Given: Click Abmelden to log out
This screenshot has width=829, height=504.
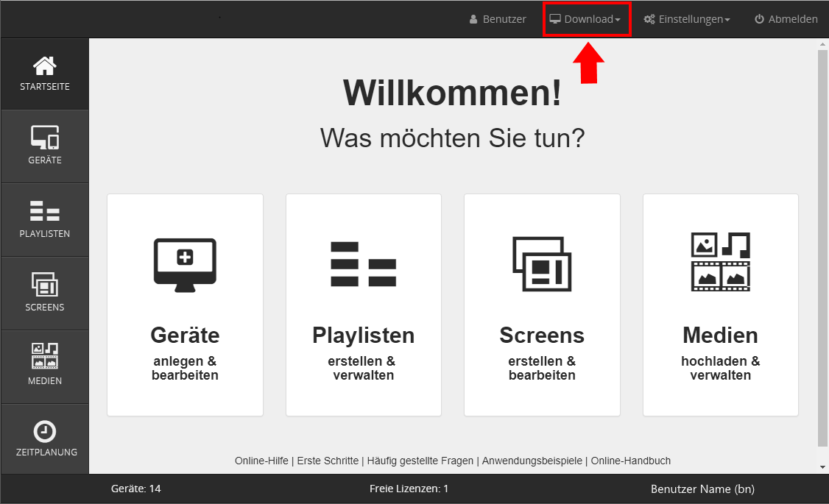Looking at the screenshot, I should (786, 19).
